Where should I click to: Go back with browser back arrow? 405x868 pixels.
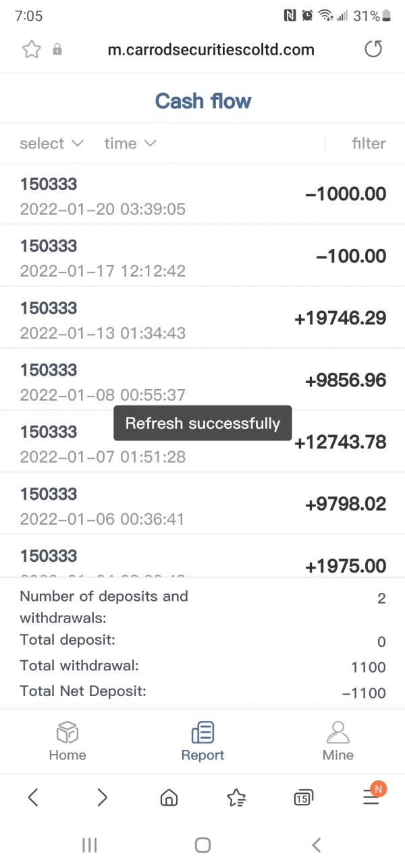(33, 798)
